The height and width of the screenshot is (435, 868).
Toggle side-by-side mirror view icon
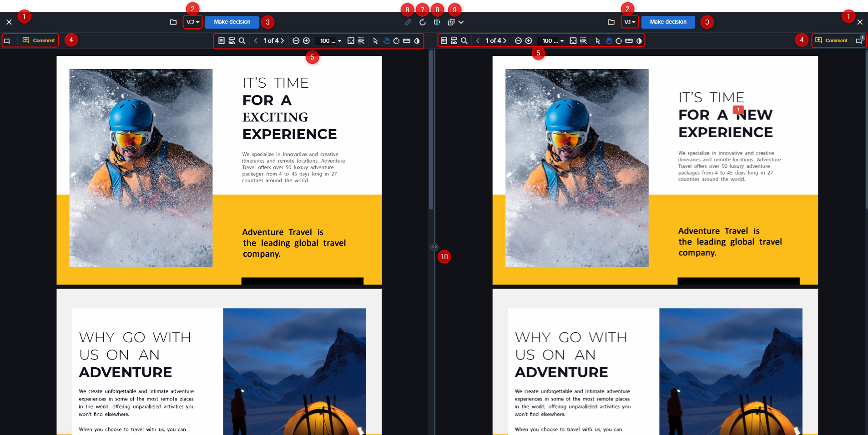pos(437,22)
